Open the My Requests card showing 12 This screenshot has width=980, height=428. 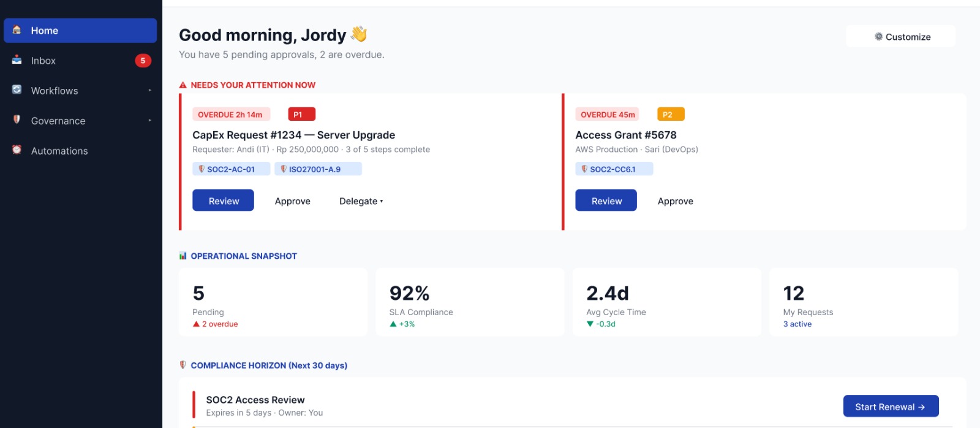click(864, 302)
